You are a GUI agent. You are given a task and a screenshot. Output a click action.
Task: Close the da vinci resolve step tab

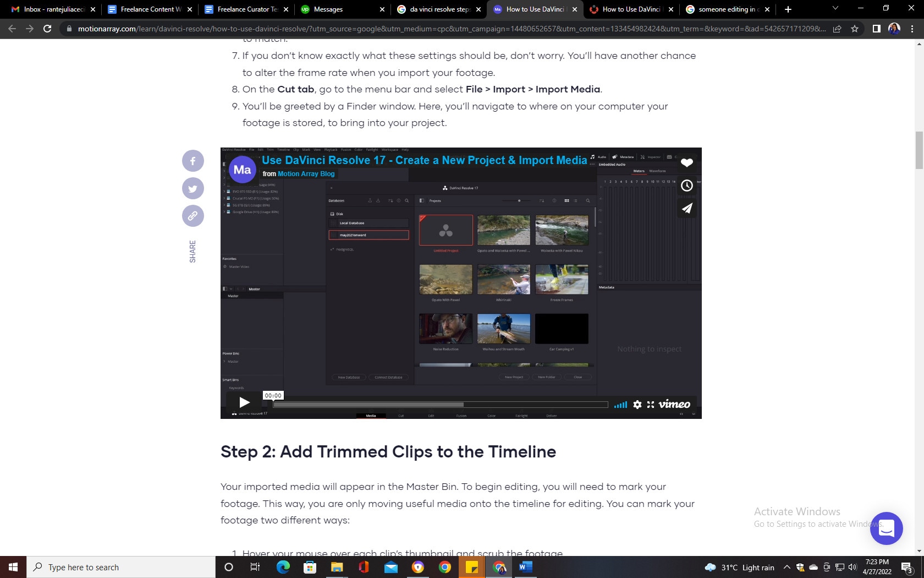[479, 9]
